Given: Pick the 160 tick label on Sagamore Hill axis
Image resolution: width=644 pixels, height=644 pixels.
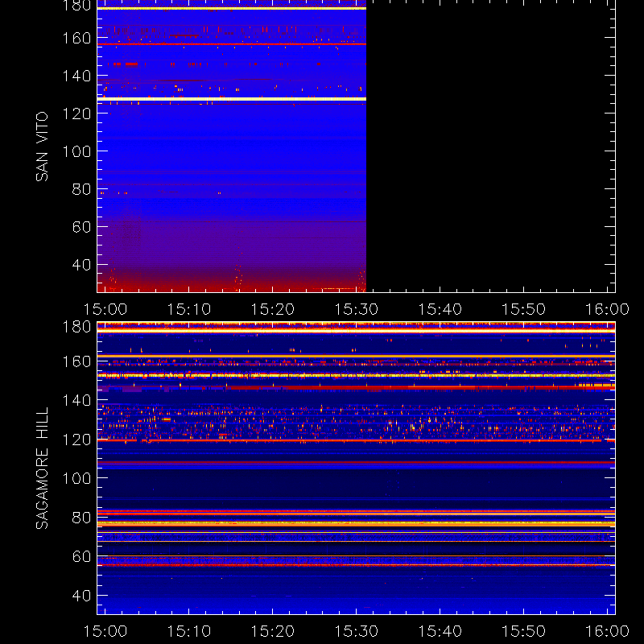Looking at the screenshot, I should (76, 361).
